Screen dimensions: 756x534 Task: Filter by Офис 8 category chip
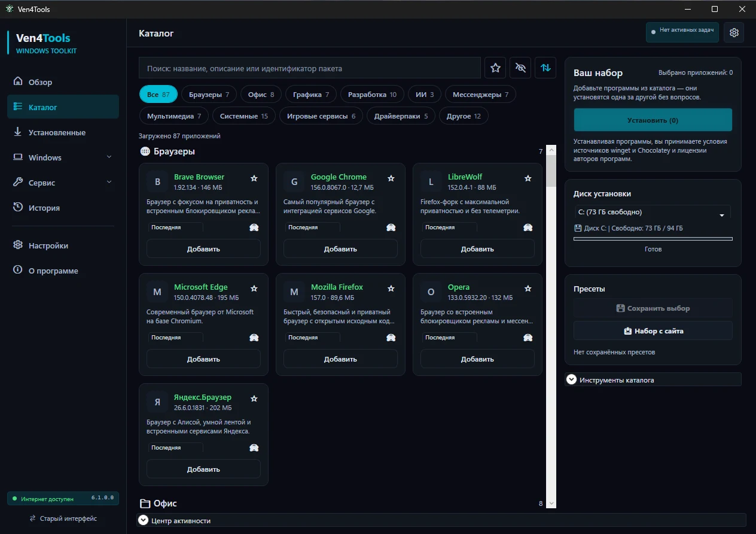pyautogui.click(x=261, y=95)
